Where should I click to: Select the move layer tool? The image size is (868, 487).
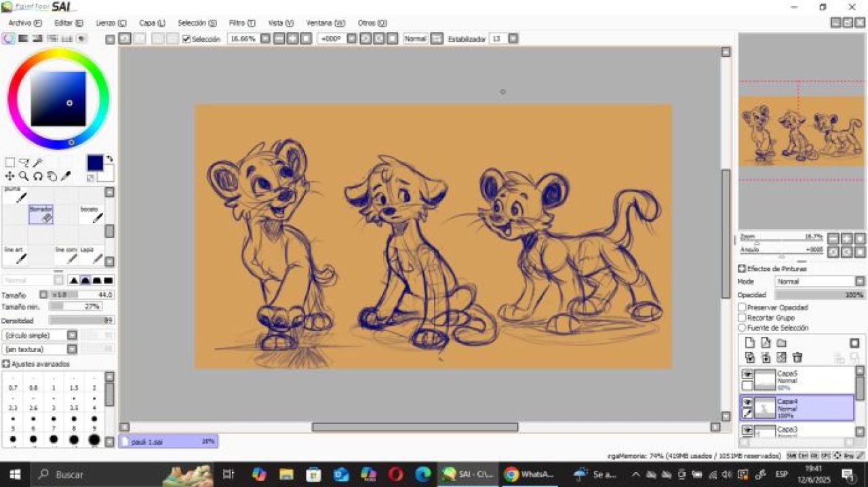(9, 176)
